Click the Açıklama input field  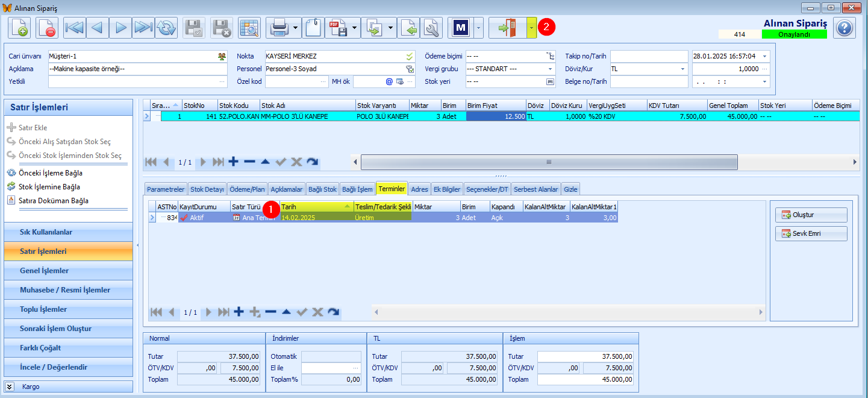137,69
